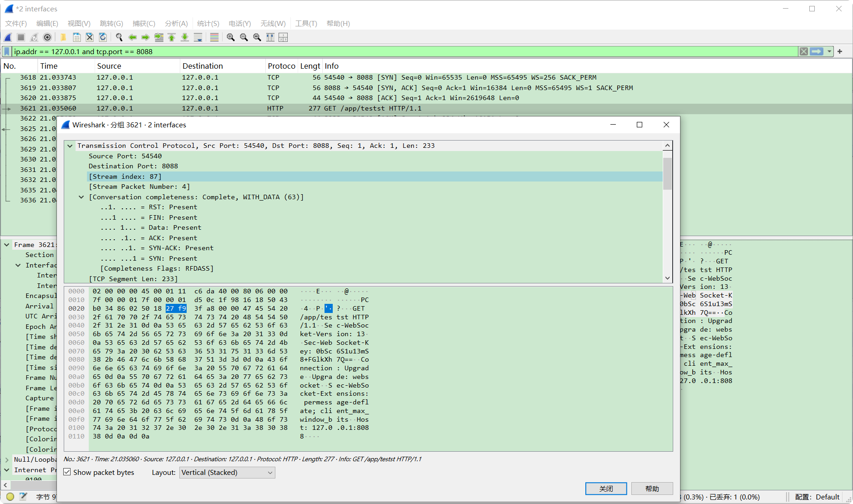Collapse the Internet Protocol node

pos(7,470)
